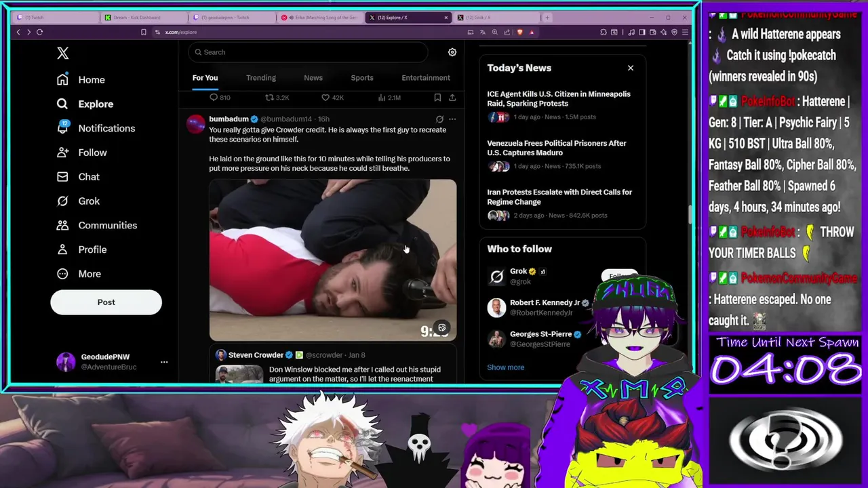Close the Explore / X browser tab
868x488 pixels.
click(446, 17)
